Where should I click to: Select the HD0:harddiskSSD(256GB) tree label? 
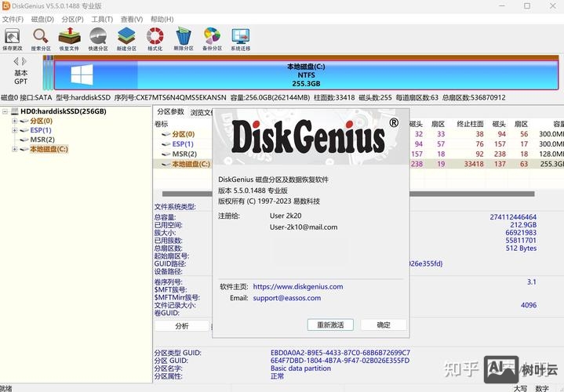click(64, 111)
